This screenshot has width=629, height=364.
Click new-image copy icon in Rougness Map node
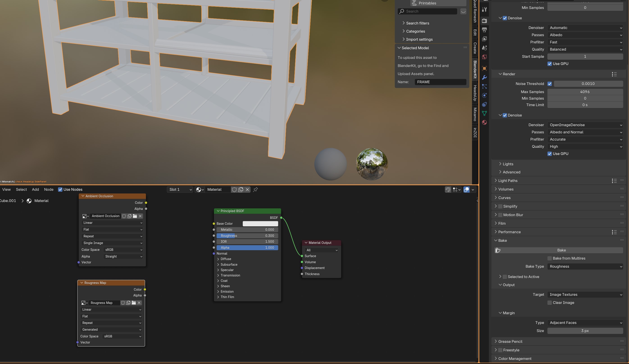click(x=128, y=303)
